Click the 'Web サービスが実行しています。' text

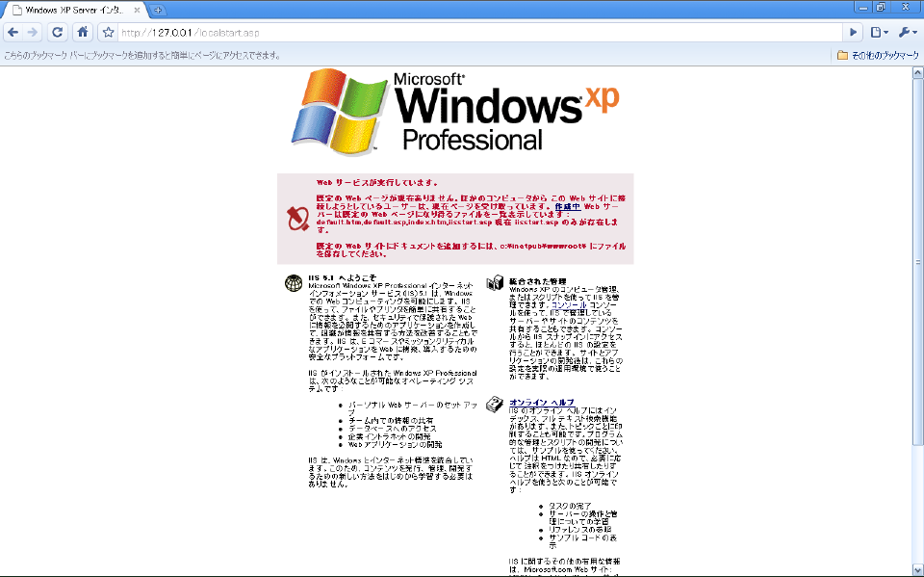(377, 182)
